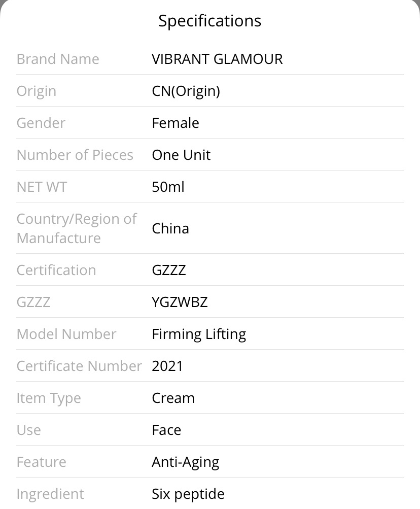The width and height of the screenshot is (420, 509).
Task: Tap the Model Number label
Action: tap(66, 334)
